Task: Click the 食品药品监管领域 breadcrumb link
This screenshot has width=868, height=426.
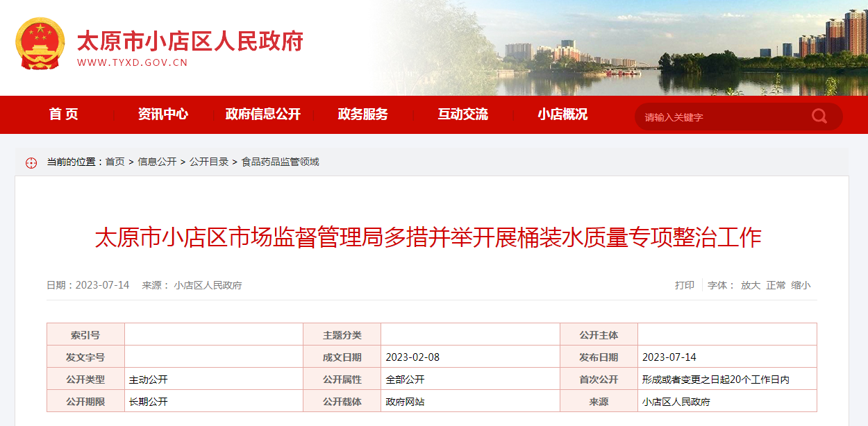Action: (281, 162)
